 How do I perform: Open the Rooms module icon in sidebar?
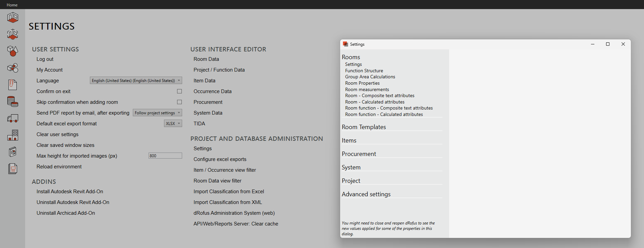13,17
